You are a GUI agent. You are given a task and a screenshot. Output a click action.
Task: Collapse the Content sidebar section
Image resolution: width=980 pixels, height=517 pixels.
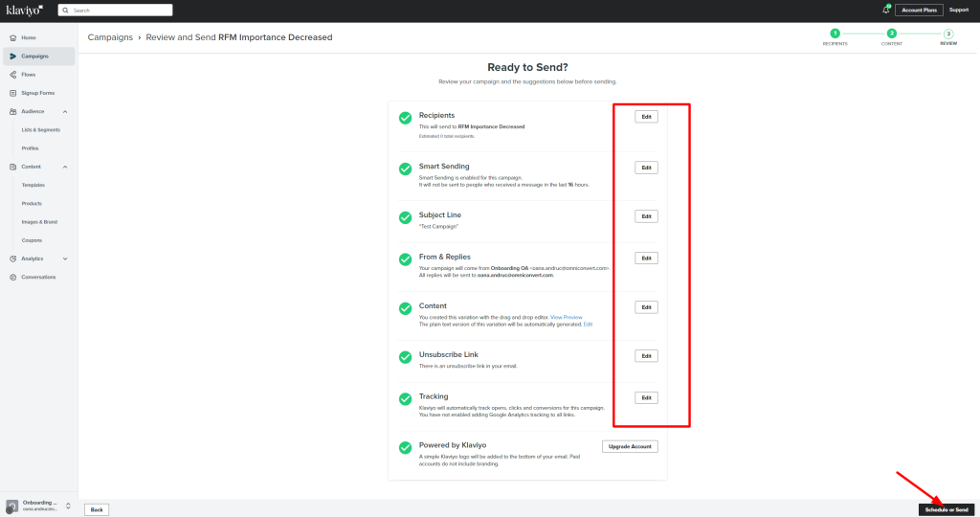coord(65,167)
